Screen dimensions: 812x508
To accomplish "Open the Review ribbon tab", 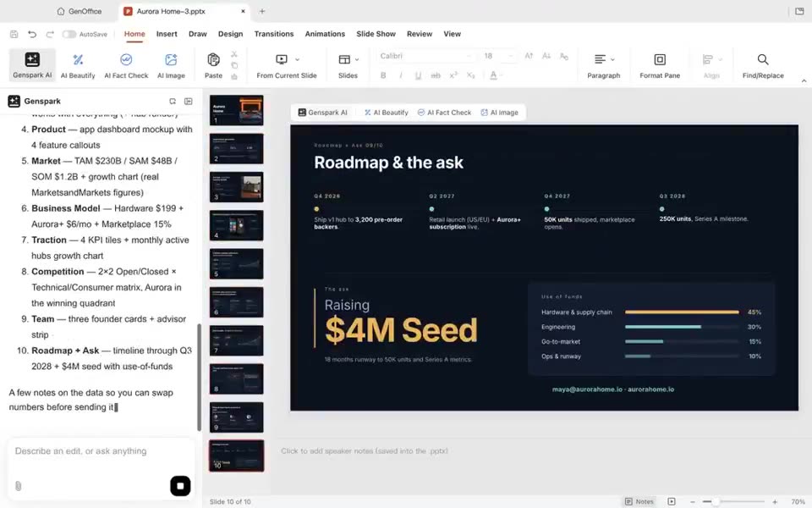I will [x=420, y=34].
